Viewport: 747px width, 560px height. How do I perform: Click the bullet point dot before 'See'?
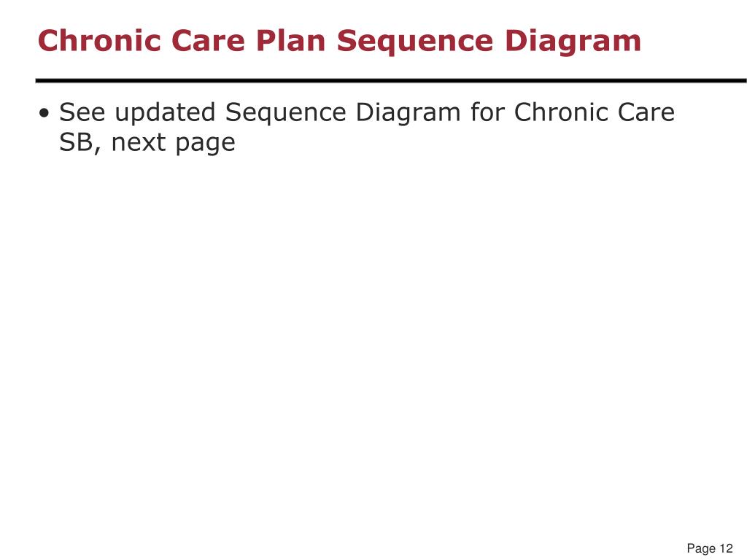tap(44, 114)
